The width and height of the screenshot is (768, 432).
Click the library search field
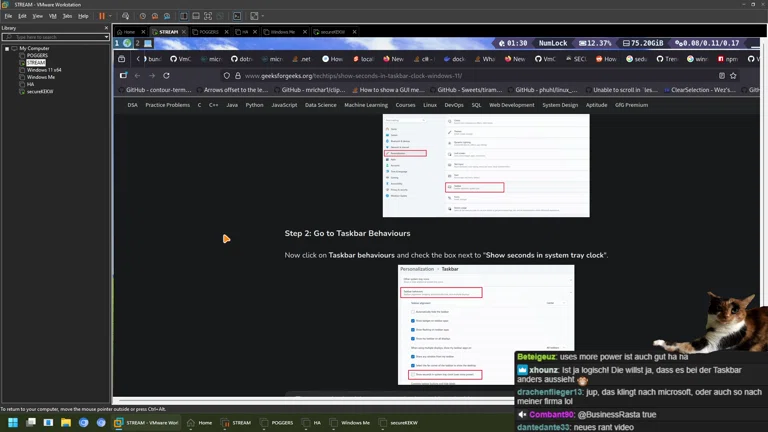tap(53, 37)
